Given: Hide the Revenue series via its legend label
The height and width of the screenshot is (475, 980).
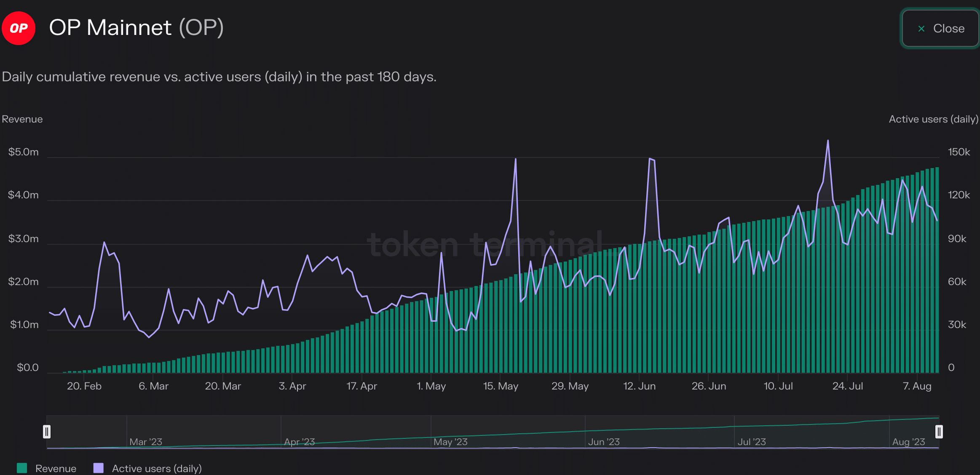Looking at the screenshot, I should (56, 468).
